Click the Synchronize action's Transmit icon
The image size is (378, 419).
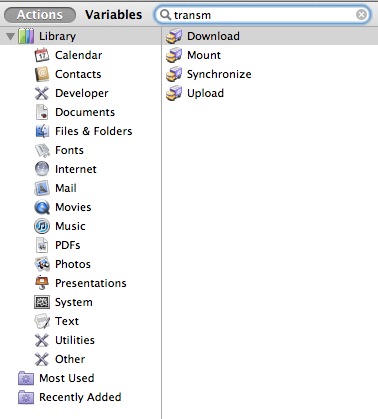174,74
